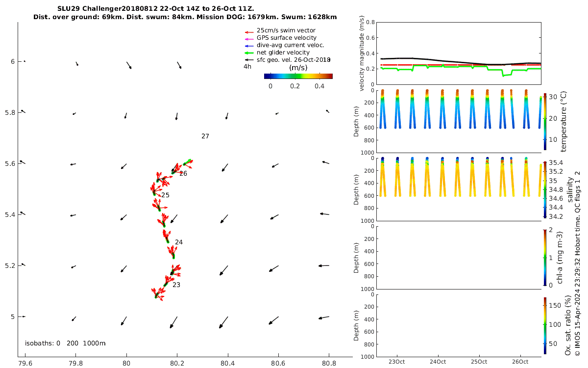Screen dimensions: 588x368
Task: Click the latitude tick '5.8'
Action: point(9,113)
